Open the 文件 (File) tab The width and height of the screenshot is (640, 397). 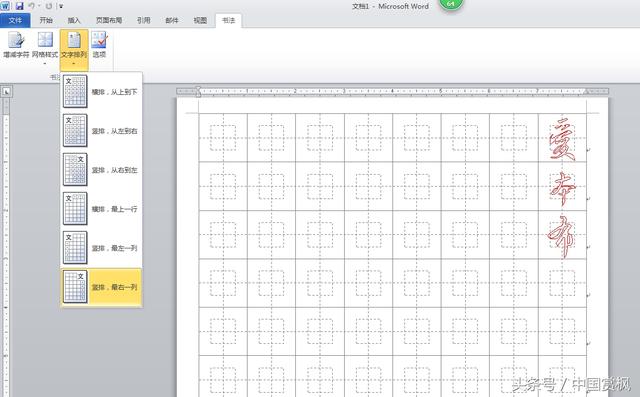click(15, 20)
